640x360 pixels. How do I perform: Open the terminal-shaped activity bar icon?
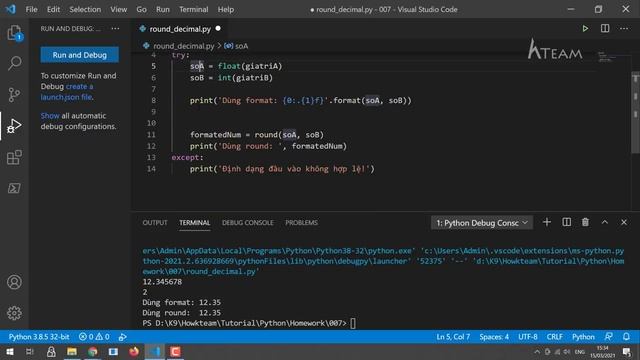[14, 188]
